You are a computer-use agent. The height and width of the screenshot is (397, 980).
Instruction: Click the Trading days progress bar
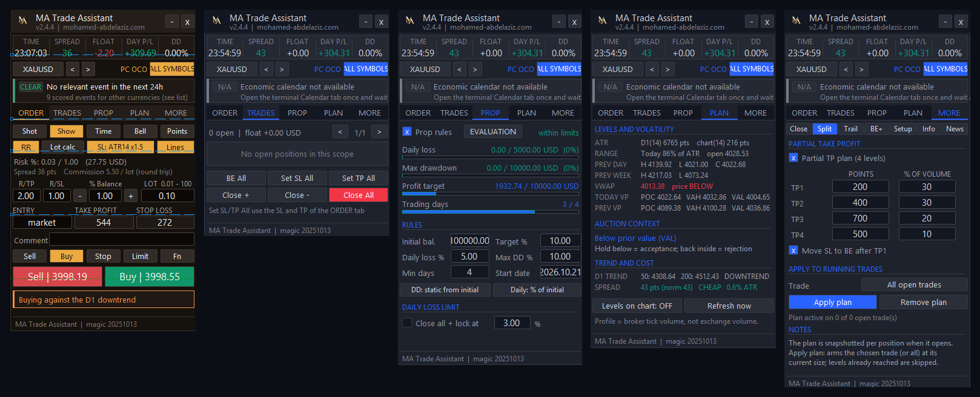[491, 212]
